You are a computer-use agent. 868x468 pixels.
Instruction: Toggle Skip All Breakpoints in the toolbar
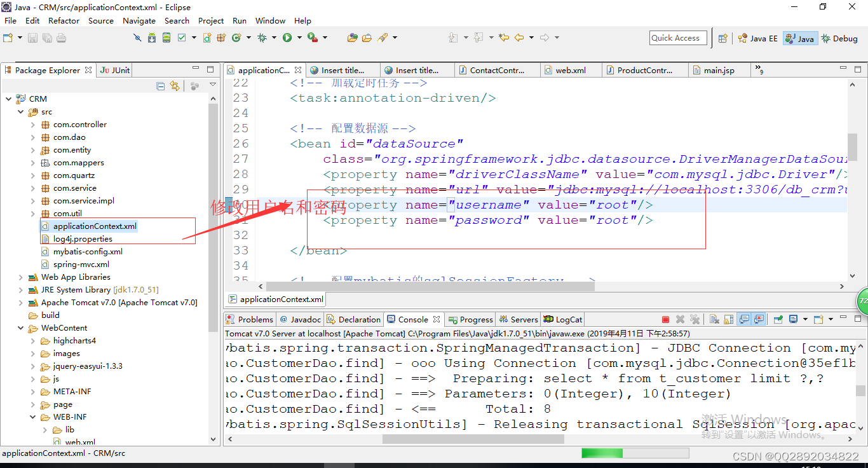click(x=137, y=38)
